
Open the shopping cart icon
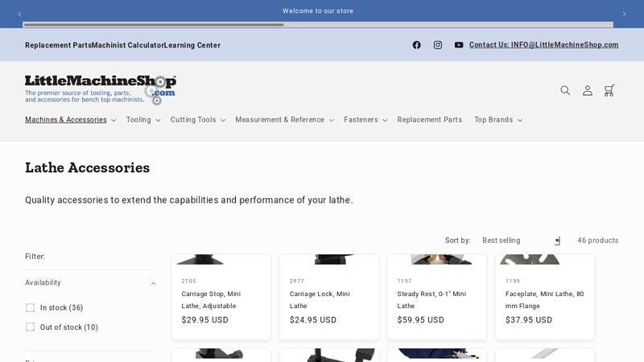tap(609, 91)
